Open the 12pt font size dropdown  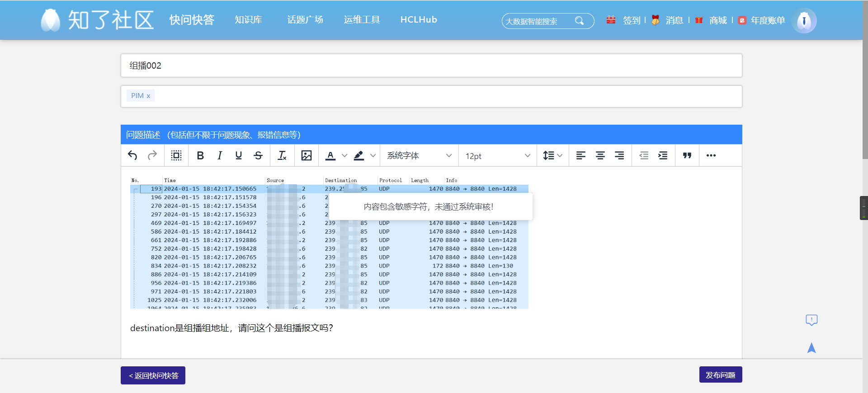(497, 155)
